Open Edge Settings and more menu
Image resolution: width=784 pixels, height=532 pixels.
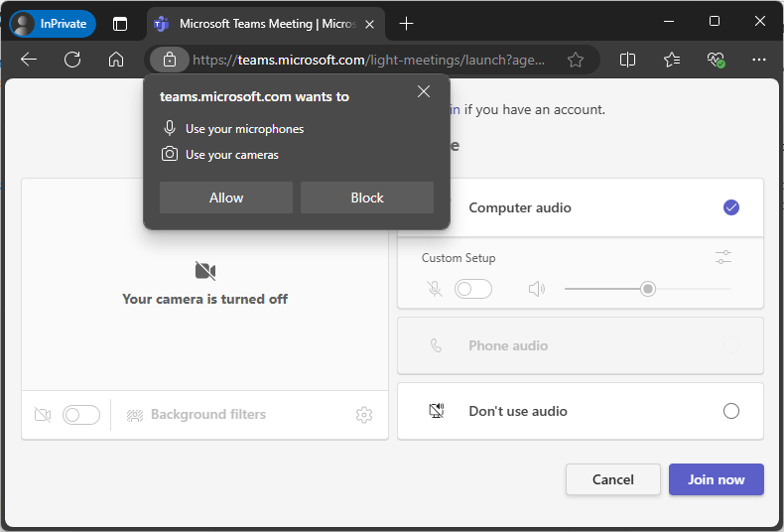click(759, 60)
